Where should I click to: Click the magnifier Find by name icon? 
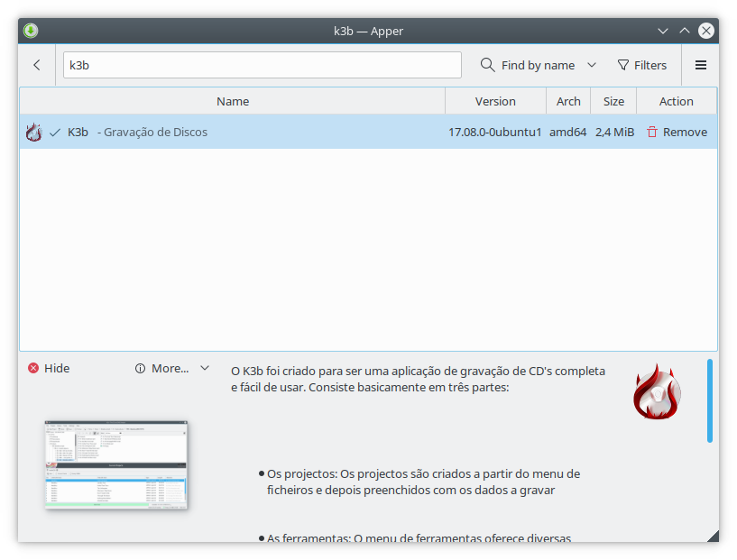(x=488, y=65)
